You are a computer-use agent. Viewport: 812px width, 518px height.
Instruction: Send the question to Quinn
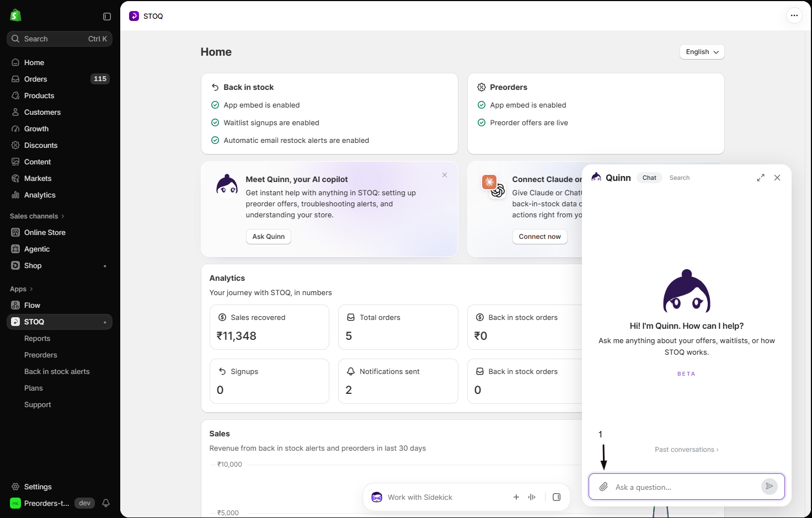coord(769,486)
